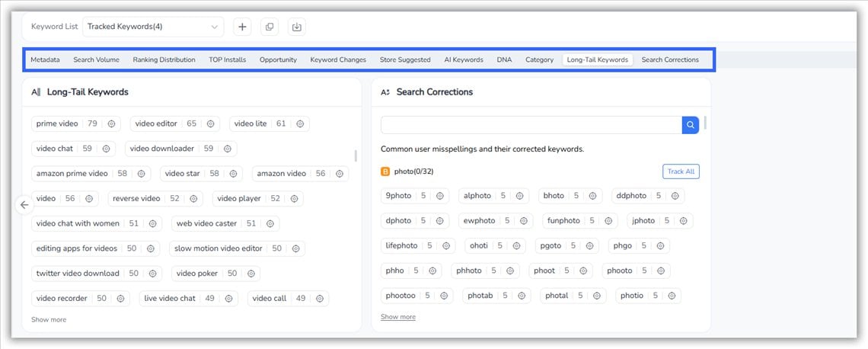Click the 'video chat with women' keyword chip

pos(97,224)
